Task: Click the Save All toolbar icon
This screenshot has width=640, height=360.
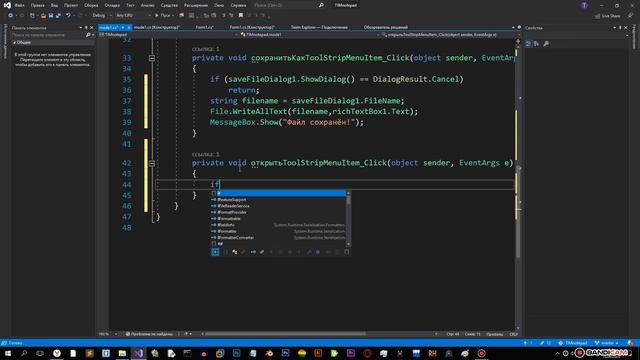Action: click(x=58, y=16)
